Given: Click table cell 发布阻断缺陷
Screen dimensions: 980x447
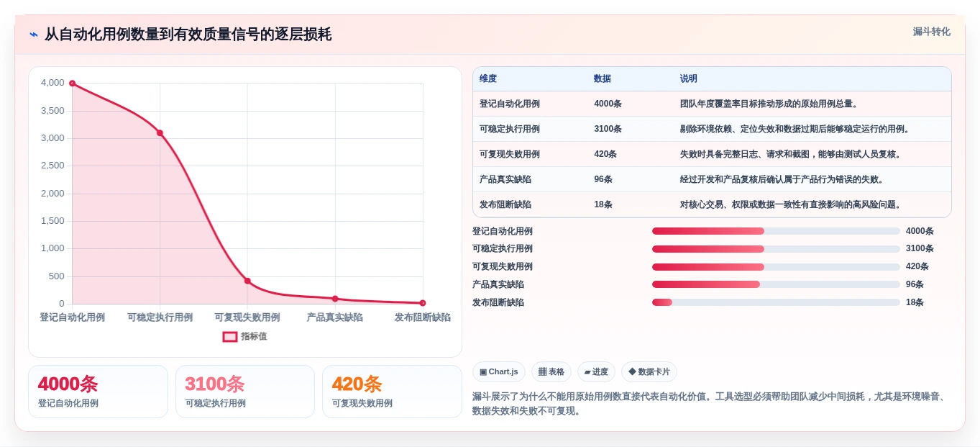Looking at the screenshot, I should 505,204.
